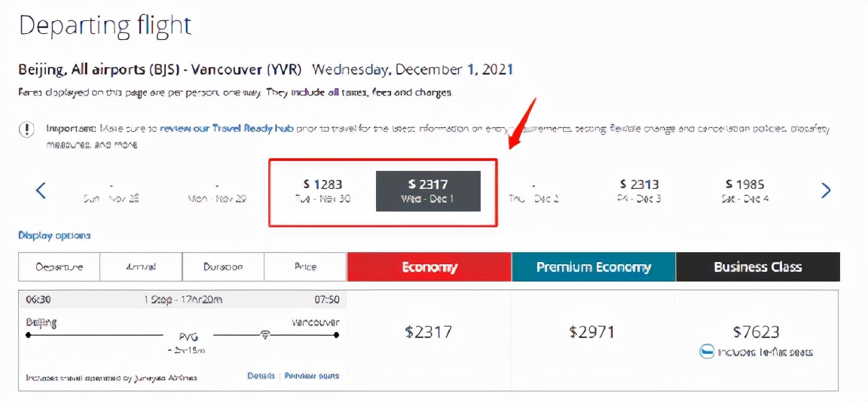The width and height of the screenshot is (868, 402).
Task: Click the Wi-Fi icon on the flight route
Action: tap(265, 335)
